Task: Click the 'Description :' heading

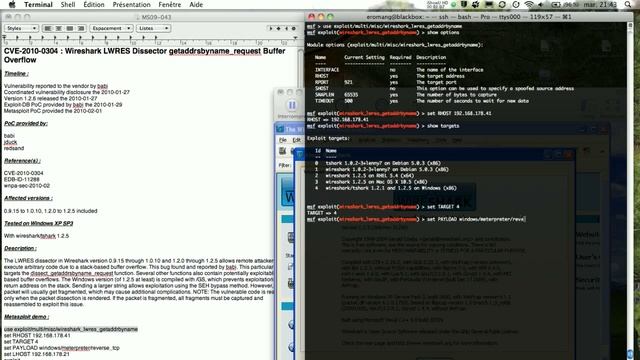Action: 20,248
